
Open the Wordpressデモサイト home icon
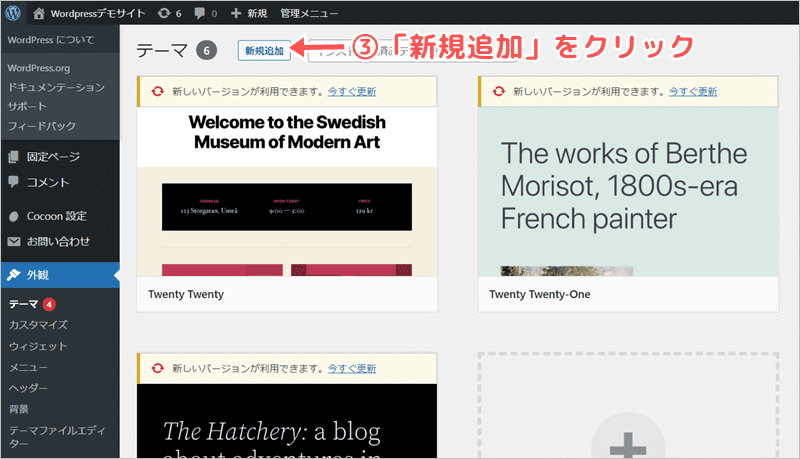tap(39, 14)
